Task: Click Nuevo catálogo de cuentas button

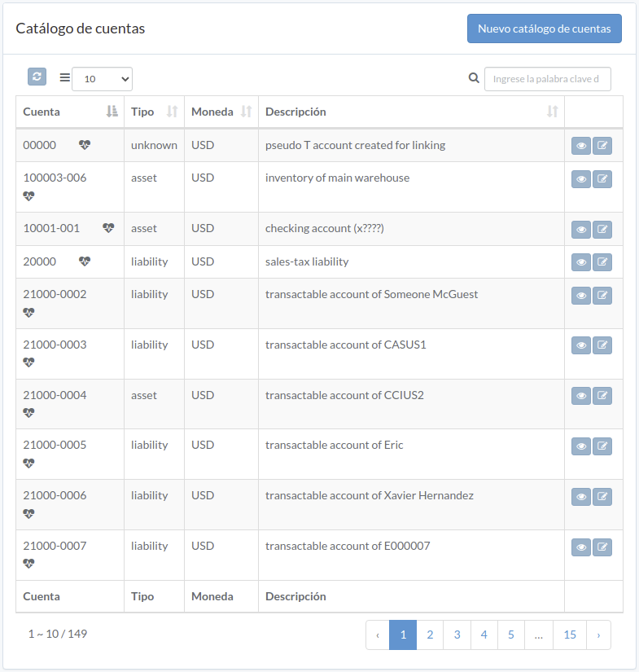Action: 545,29
